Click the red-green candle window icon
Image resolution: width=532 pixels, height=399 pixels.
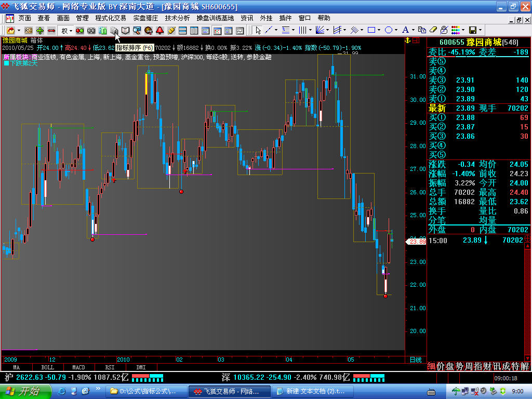pyautogui.click(x=217, y=31)
